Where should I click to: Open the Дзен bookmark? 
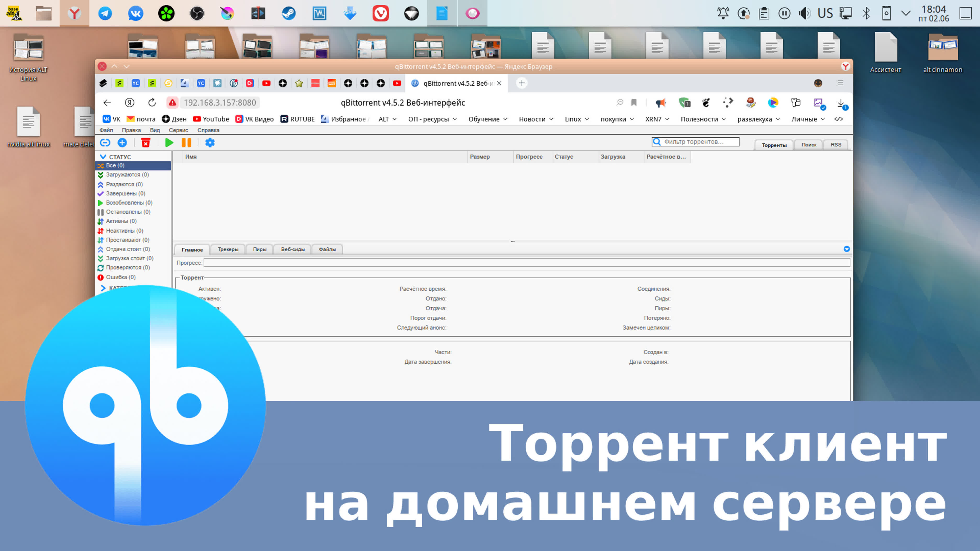tap(174, 119)
